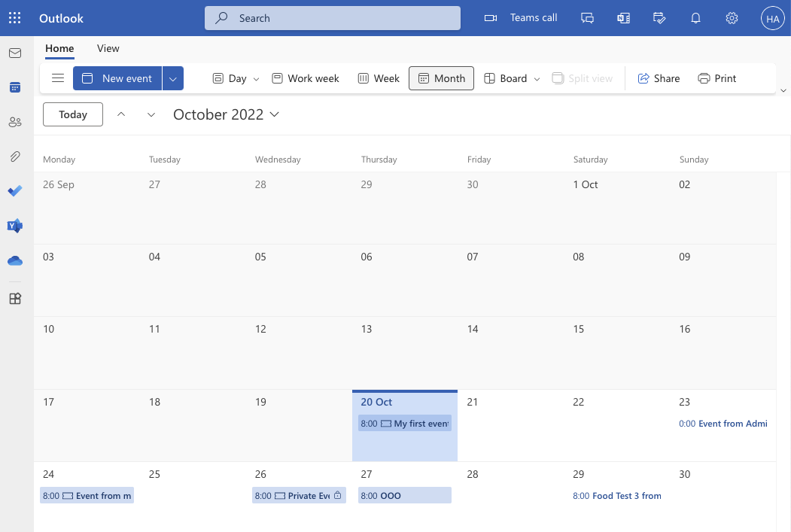Click the Search box
The height and width of the screenshot is (532, 791).
point(333,18)
